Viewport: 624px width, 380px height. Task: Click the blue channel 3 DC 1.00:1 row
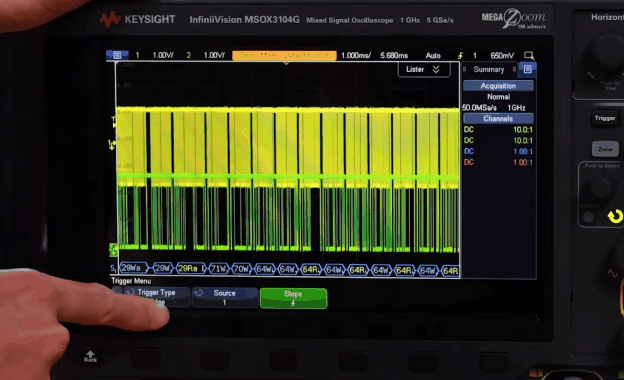coord(498,151)
